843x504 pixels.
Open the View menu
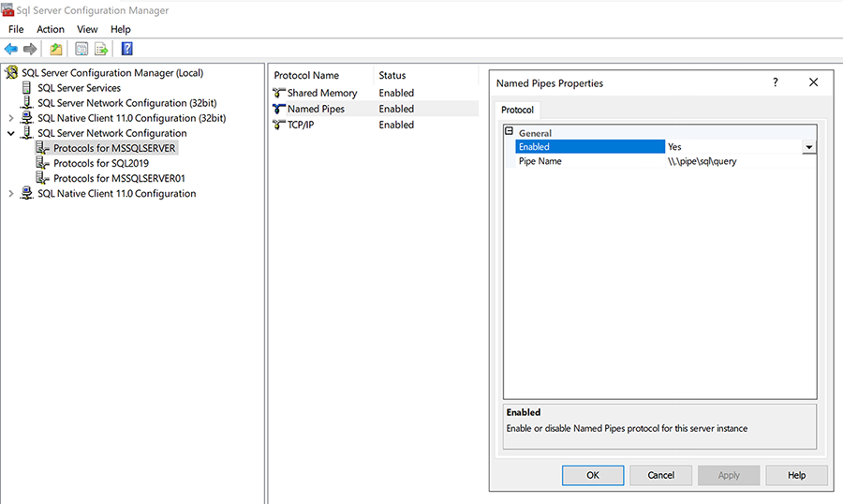tap(87, 29)
